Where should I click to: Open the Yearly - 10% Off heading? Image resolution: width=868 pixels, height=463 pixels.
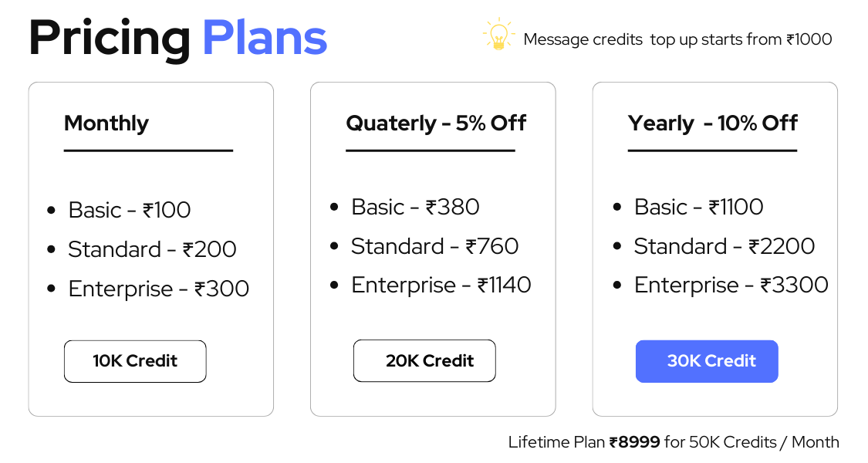tap(713, 123)
